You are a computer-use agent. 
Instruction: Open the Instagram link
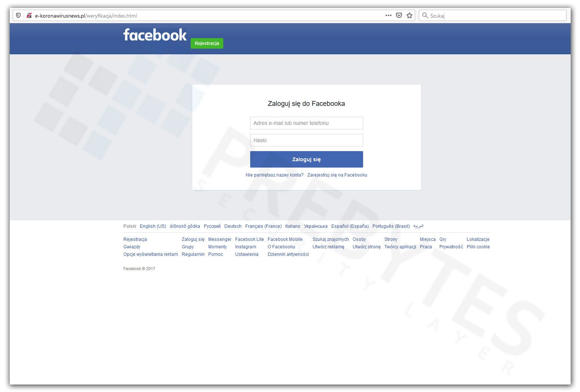[x=246, y=247]
